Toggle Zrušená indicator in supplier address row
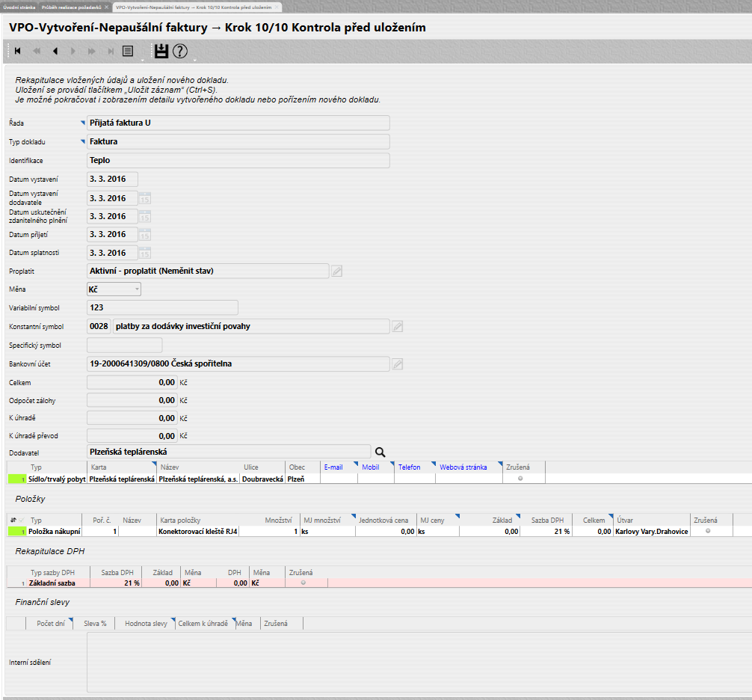 520,478
